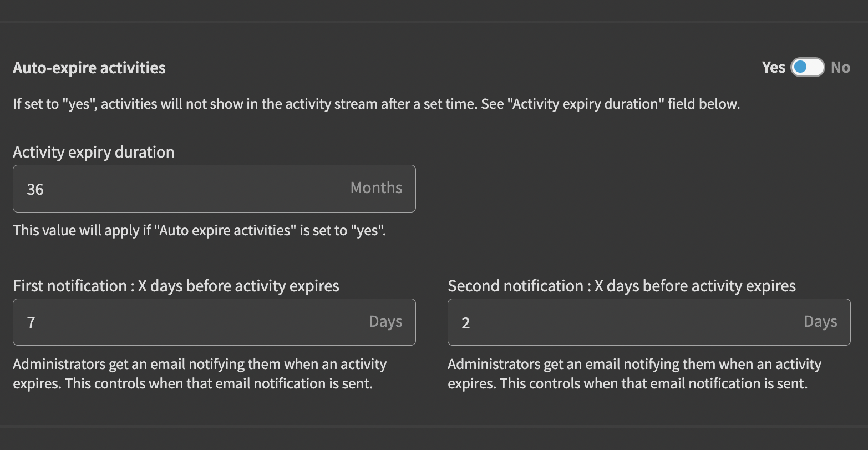
Task: Click the 'Yes' label beside the switch
Action: point(773,67)
